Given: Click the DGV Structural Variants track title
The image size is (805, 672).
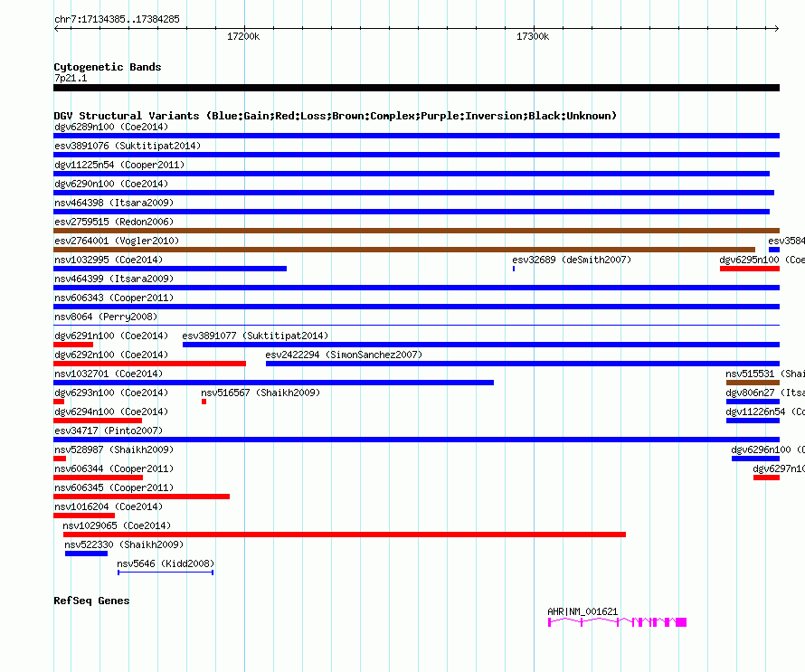Looking at the screenshot, I should click(335, 116).
